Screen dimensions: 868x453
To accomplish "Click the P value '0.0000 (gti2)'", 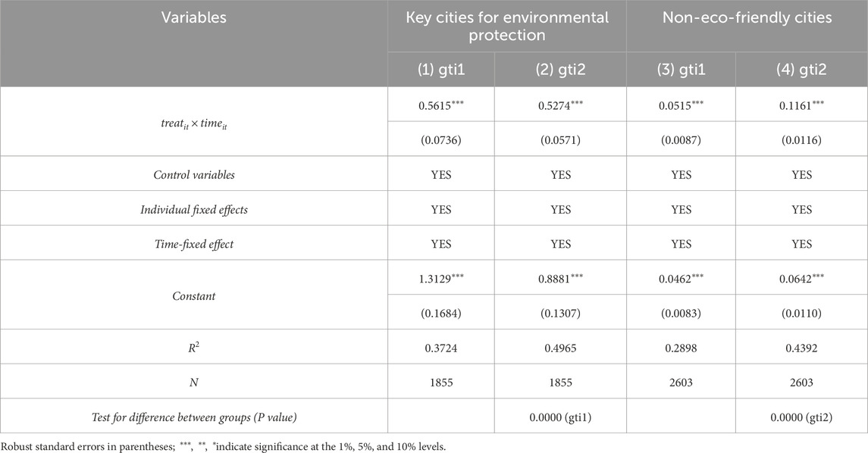I will (802, 417).
